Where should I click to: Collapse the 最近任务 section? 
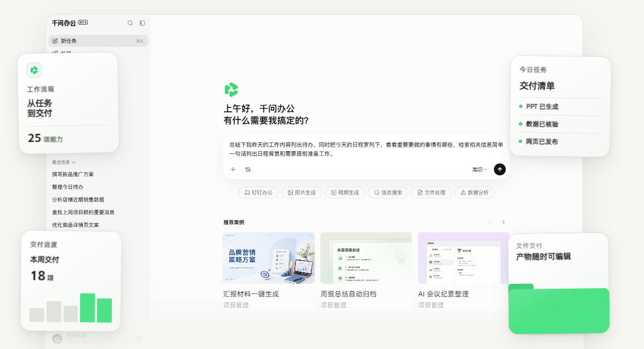64,162
